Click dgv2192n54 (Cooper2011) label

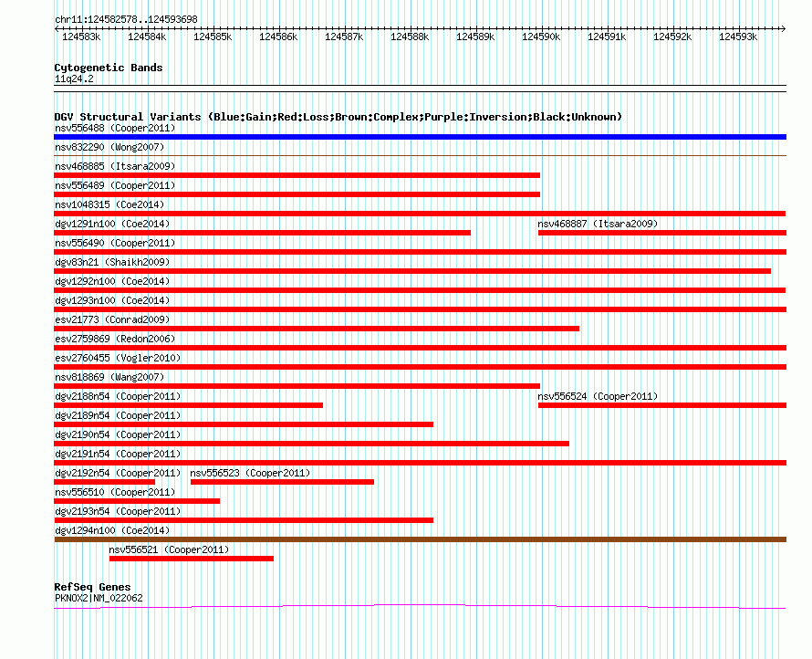(118, 473)
